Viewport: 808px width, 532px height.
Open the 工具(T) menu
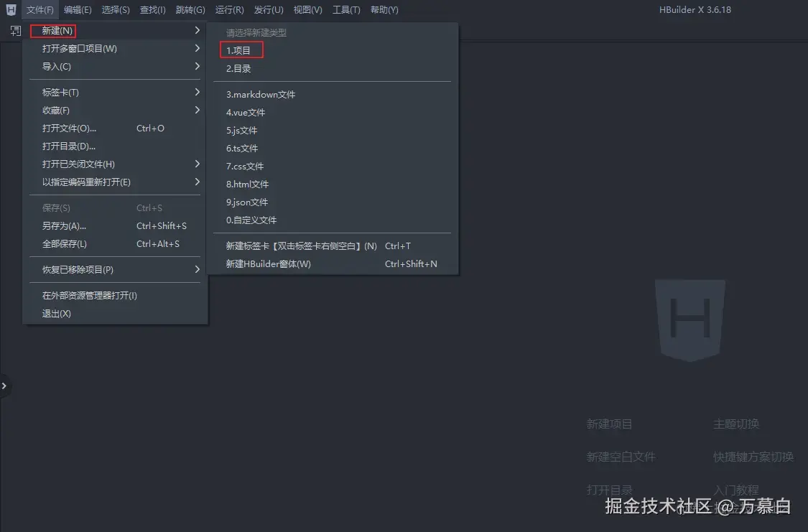tap(346, 10)
